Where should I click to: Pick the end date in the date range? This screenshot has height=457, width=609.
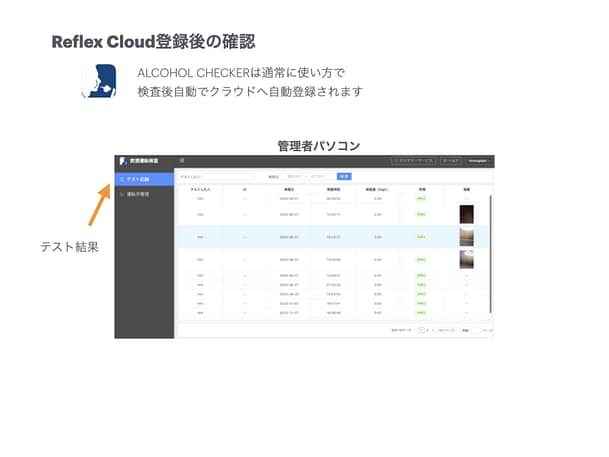coord(317,177)
